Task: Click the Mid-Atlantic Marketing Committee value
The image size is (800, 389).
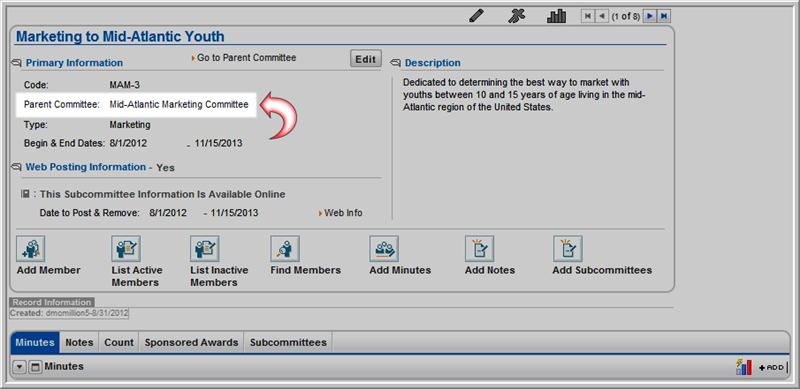Action: (x=179, y=105)
